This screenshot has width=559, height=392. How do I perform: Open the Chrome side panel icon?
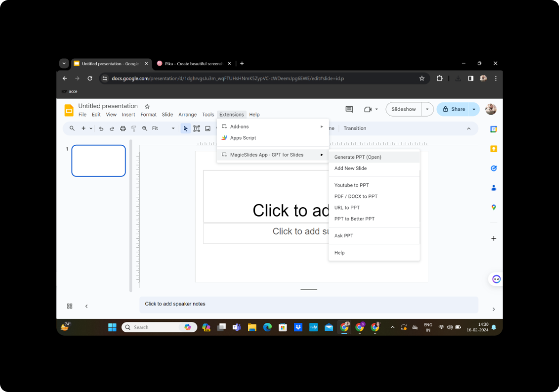(x=471, y=78)
